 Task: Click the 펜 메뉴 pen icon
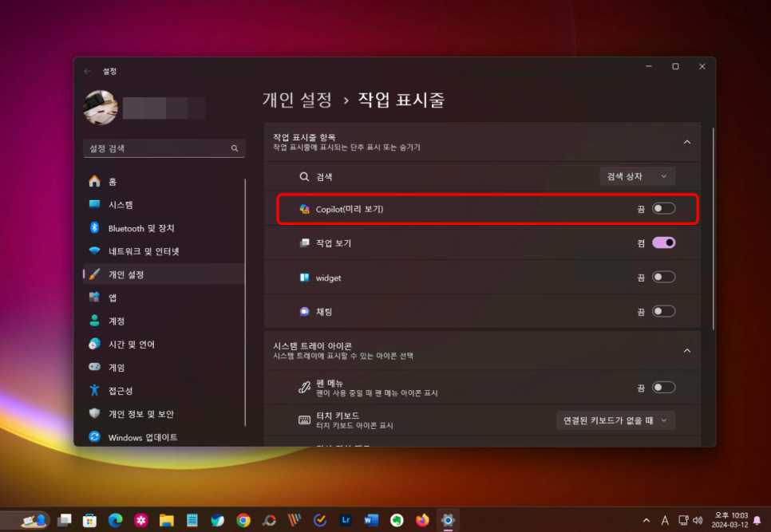tap(304, 388)
